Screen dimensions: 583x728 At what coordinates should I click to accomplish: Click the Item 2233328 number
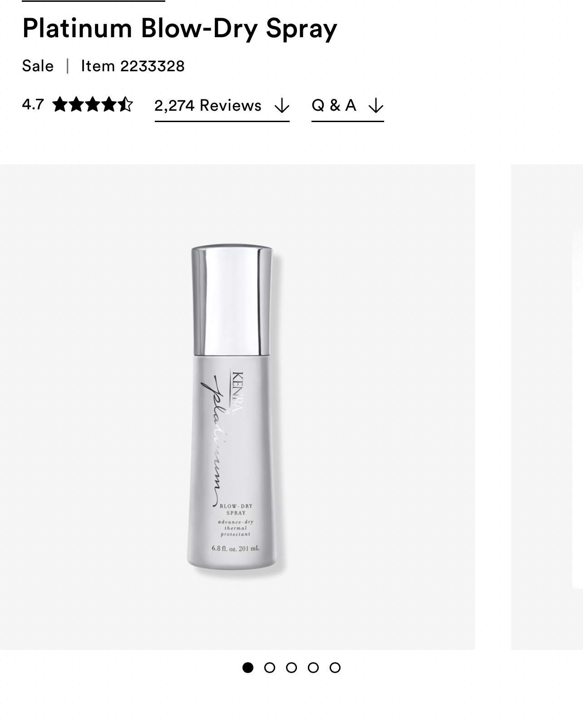click(x=133, y=66)
